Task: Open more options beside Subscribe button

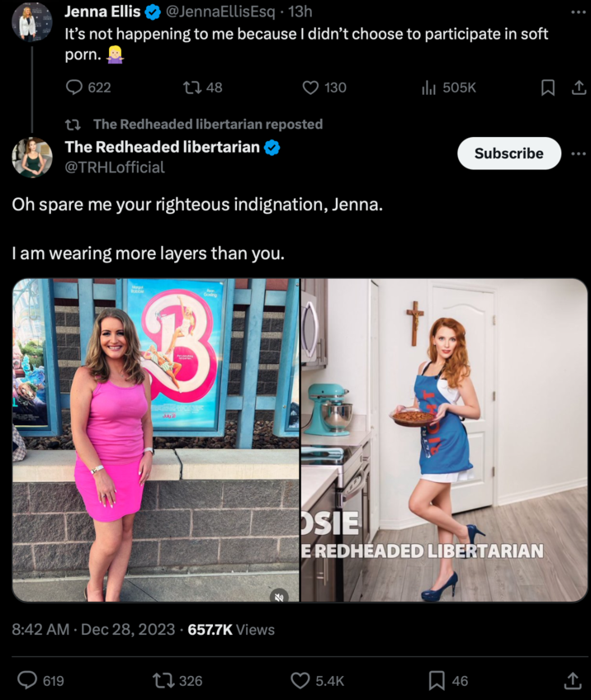Action: tap(578, 154)
